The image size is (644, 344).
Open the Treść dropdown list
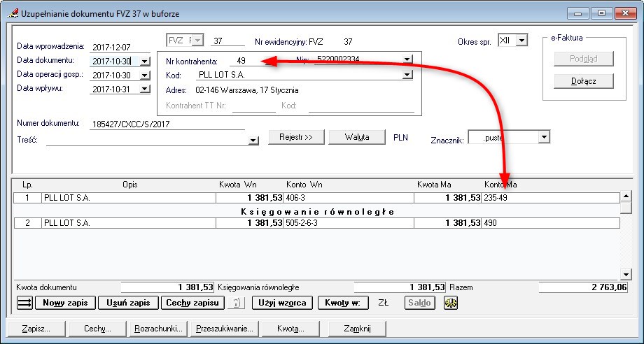click(253, 141)
